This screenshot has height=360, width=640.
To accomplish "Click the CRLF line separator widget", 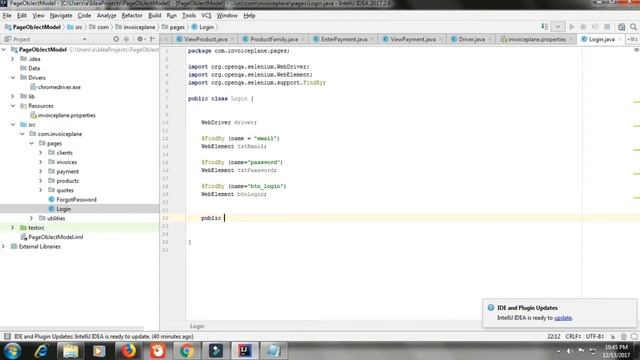I will 573,336.
